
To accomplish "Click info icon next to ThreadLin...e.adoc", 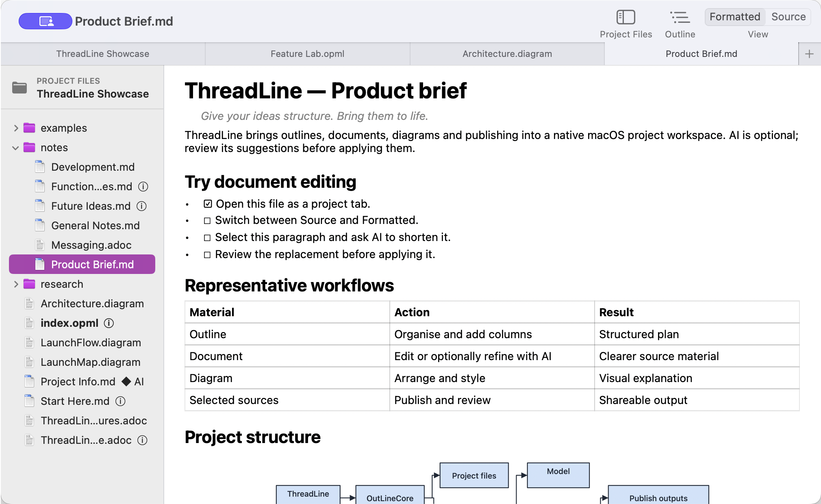I will 142,440.
